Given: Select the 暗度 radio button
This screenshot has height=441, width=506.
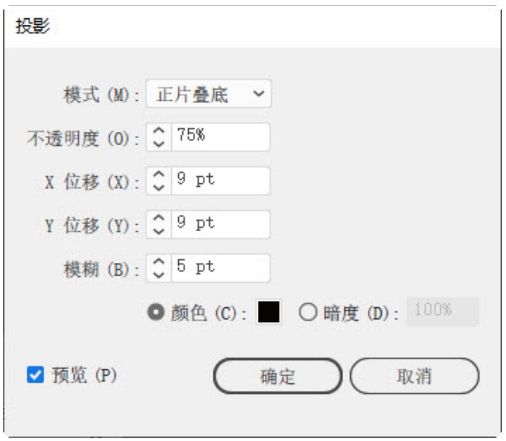Looking at the screenshot, I should pyautogui.click(x=308, y=312).
